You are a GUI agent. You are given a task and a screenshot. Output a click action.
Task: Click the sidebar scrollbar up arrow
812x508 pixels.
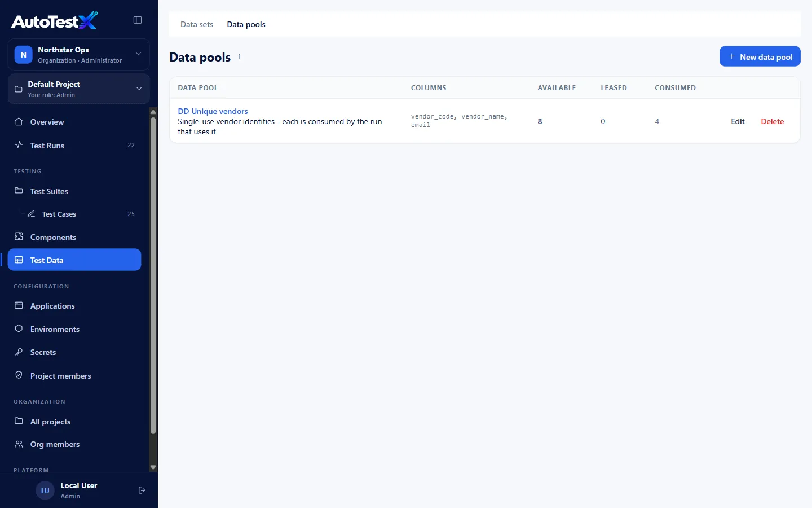pos(153,112)
